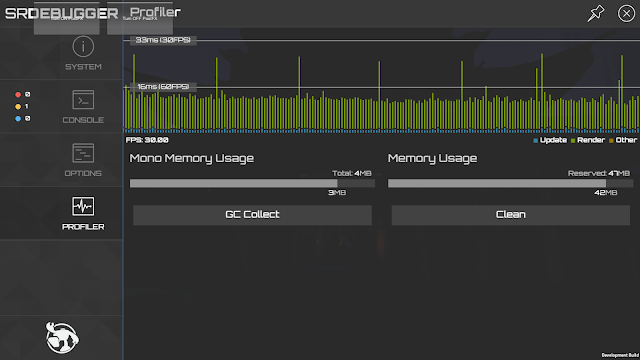Click the Memory Usage heading

(x=432, y=158)
